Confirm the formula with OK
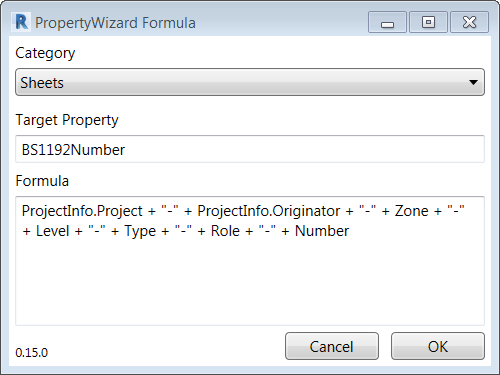The width and height of the screenshot is (500, 375). tap(438, 346)
